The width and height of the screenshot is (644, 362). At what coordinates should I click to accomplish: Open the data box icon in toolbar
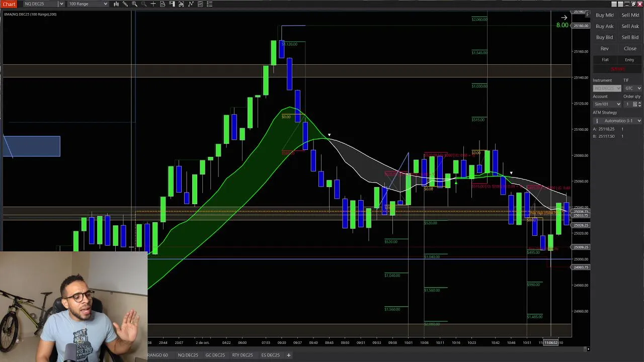pos(163,4)
